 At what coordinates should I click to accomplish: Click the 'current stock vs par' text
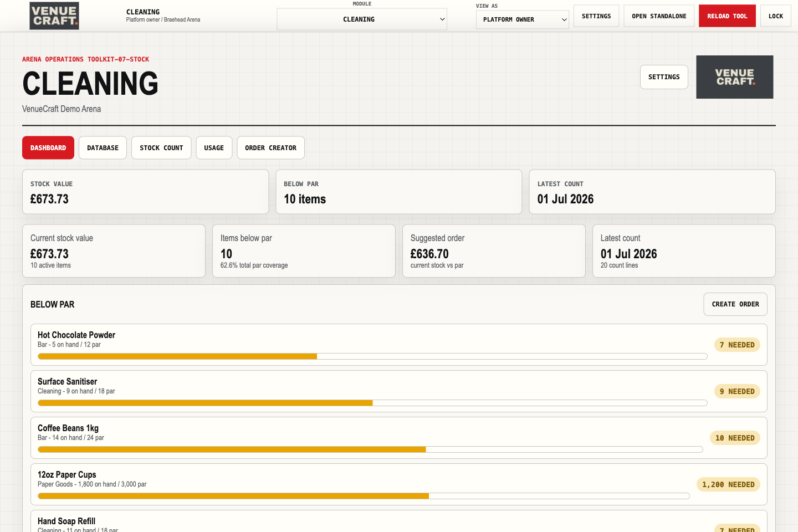[x=437, y=265]
